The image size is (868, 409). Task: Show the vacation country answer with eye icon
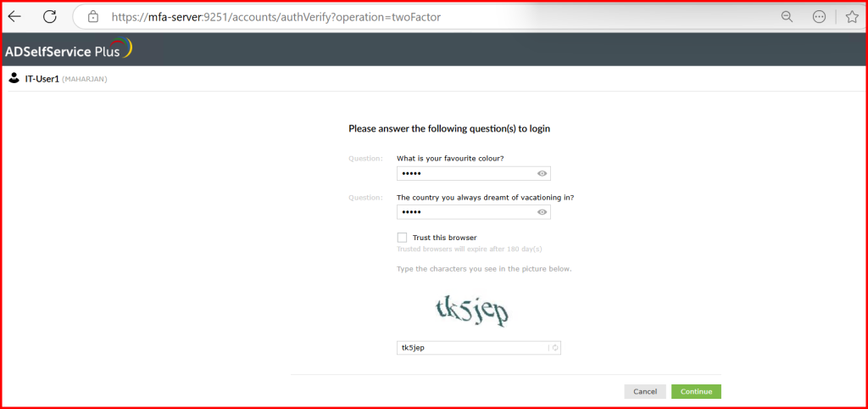542,211
